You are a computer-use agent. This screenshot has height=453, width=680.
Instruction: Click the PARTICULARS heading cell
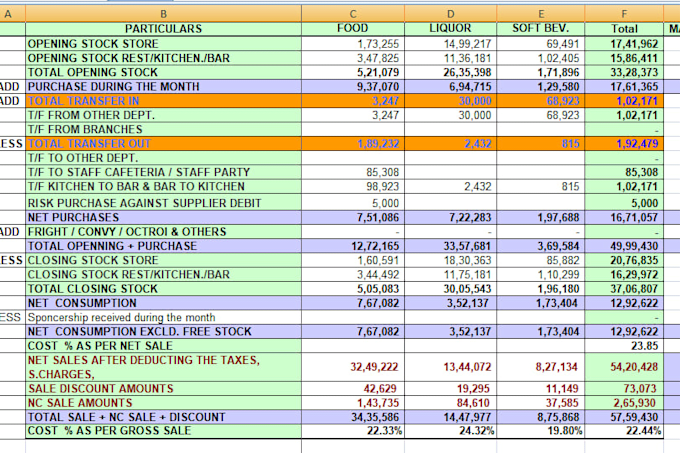point(163,29)
